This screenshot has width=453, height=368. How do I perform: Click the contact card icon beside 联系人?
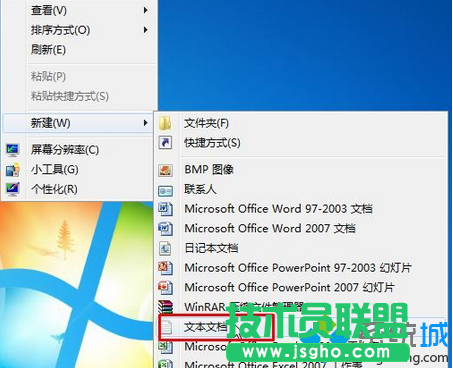pos(165,190)
